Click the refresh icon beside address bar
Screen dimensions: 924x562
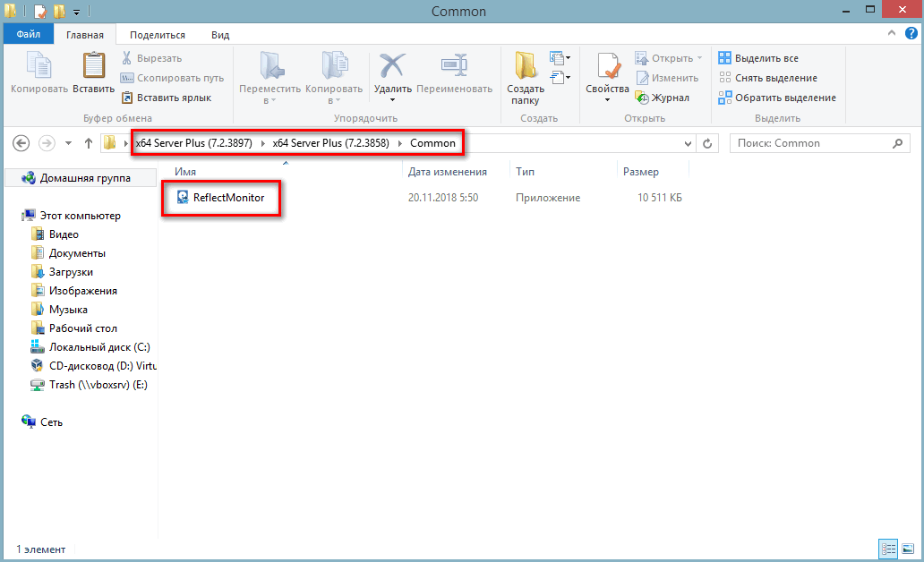click(707, 143)
